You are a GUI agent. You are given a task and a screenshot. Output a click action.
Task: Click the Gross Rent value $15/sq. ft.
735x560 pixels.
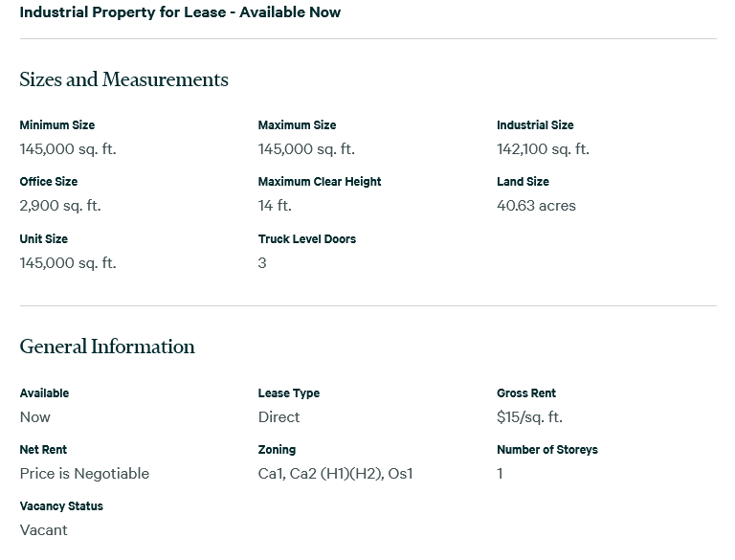click(x=529, y=417)
